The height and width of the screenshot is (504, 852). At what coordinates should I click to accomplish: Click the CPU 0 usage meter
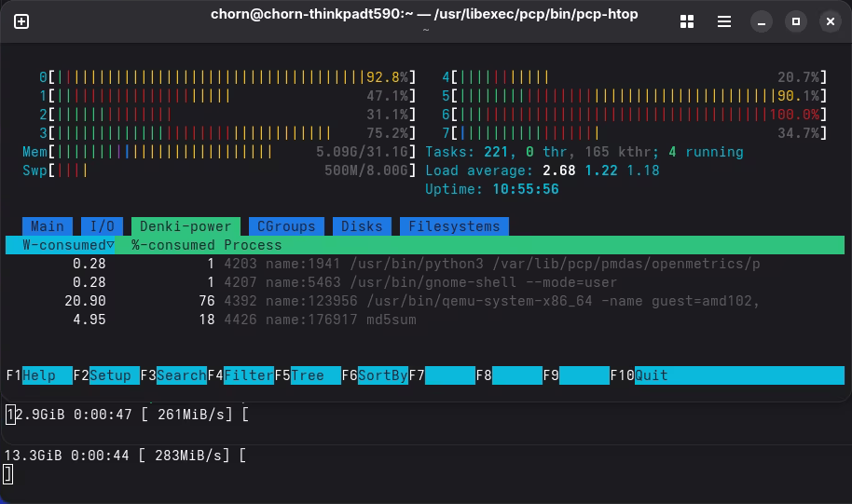click(227, 77)
